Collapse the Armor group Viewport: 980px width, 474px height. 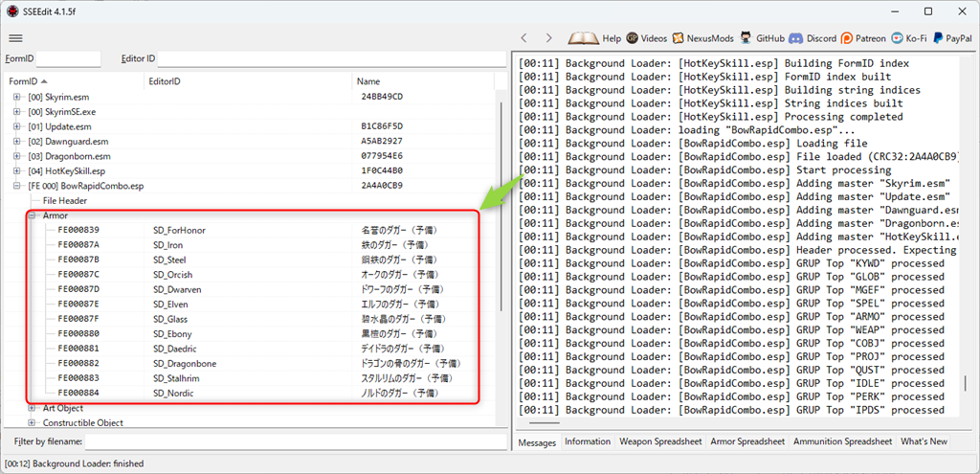32,215
